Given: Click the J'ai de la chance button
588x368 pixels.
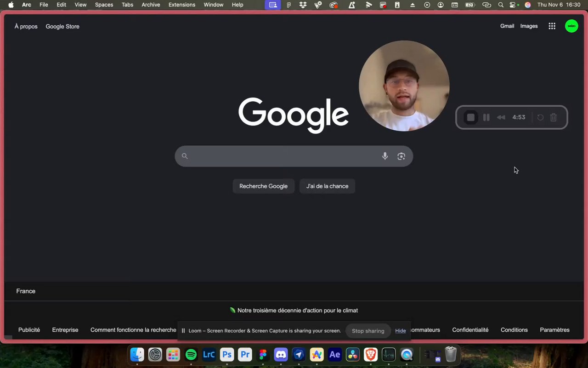Looking at the screenshot, I should (328, 186).
